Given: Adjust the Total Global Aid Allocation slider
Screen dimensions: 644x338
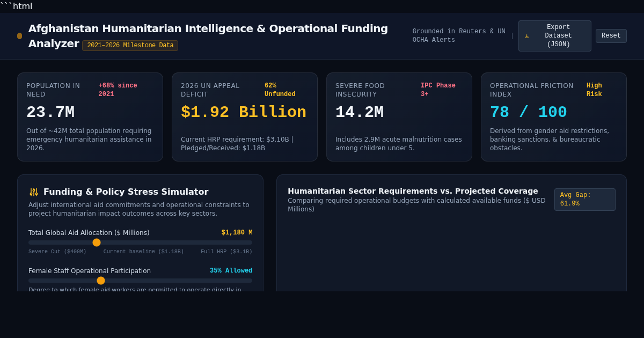Looking at the screenshot, I should click(x=140, y=243).
